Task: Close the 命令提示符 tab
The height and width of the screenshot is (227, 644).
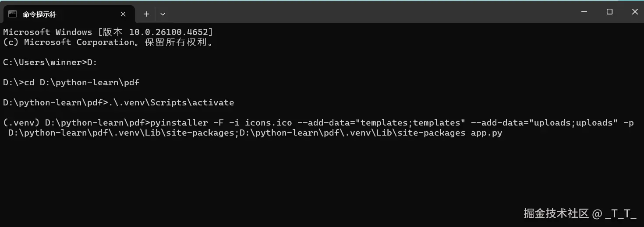Action: 123,14
